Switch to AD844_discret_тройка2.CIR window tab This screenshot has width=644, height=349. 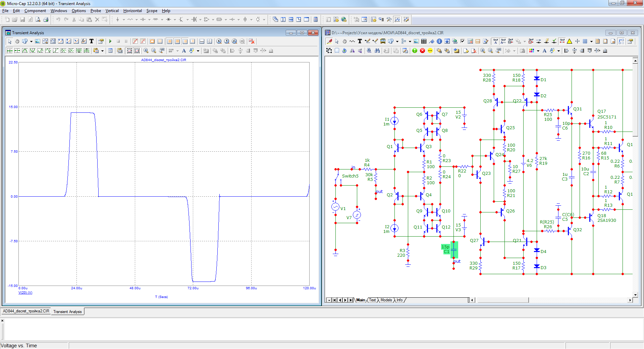tap(26, 311)
